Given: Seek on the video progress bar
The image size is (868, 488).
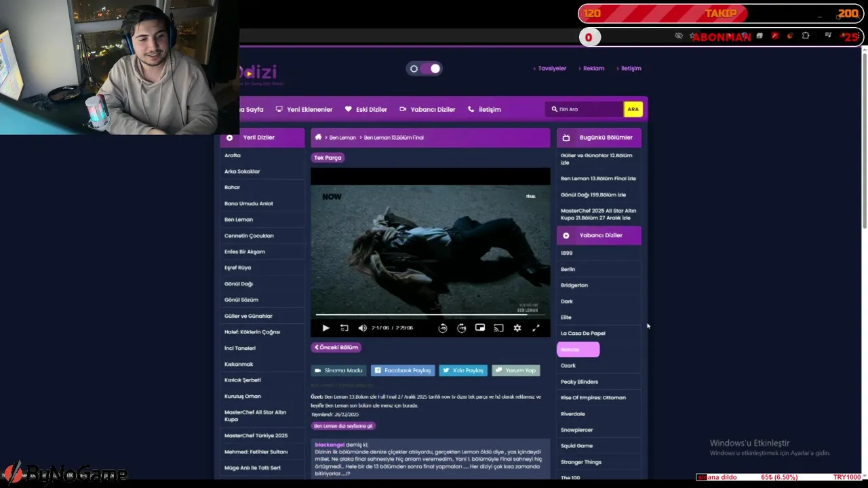Looking at the screenshot, I should (x=431, y=314).
